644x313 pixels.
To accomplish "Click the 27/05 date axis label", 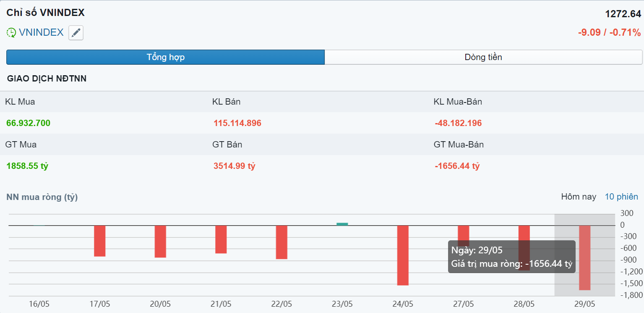I will pyautogui.click(x=464, y=304).
